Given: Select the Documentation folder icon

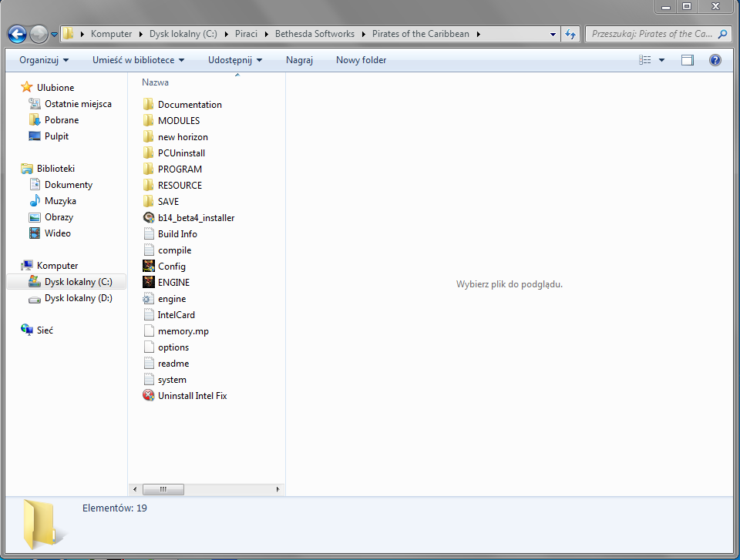Looking at the screenshot, I should [148, 104].
